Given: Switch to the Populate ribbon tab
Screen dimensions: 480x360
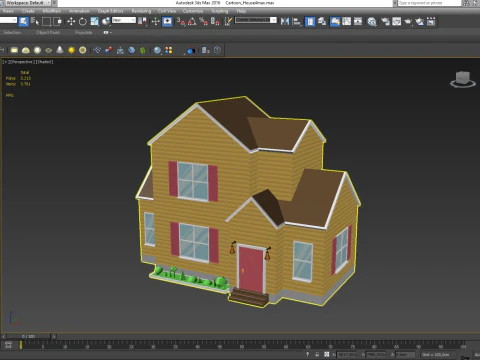Looking at the screenshot, I should (x=84, y=32).
